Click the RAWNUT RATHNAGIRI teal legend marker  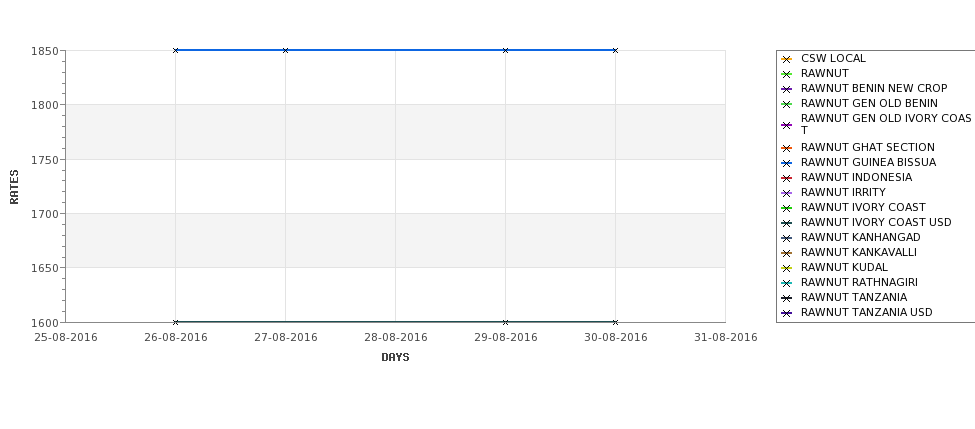coord(786,283)
